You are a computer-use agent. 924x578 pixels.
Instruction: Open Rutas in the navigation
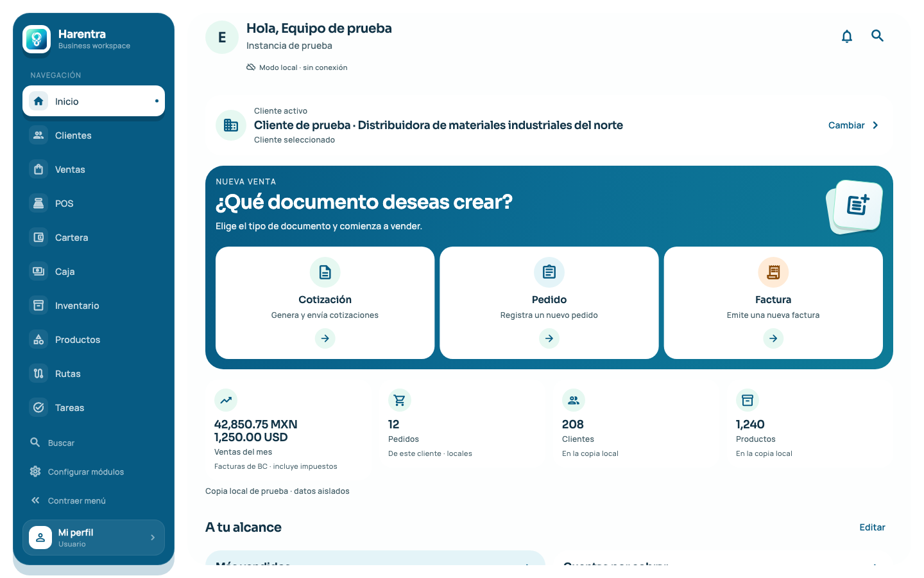pyautogui.click(x=94, y=374)
